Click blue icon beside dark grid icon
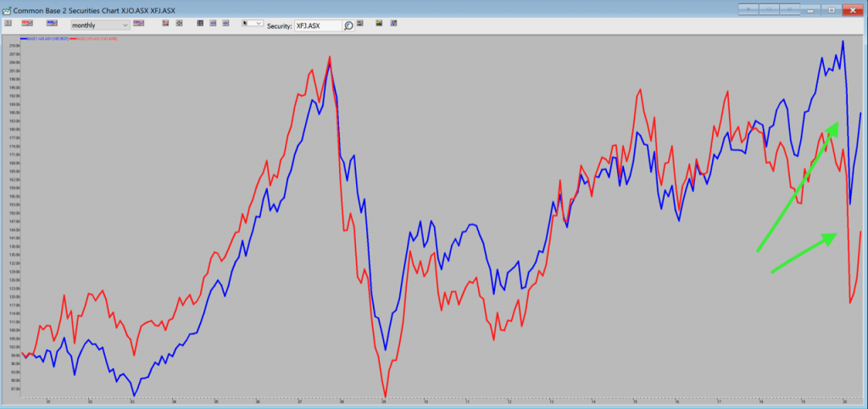 click(213, 23)
